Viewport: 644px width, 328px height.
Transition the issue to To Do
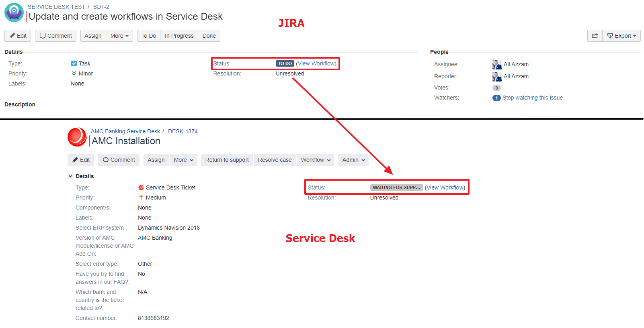(149, 36)
